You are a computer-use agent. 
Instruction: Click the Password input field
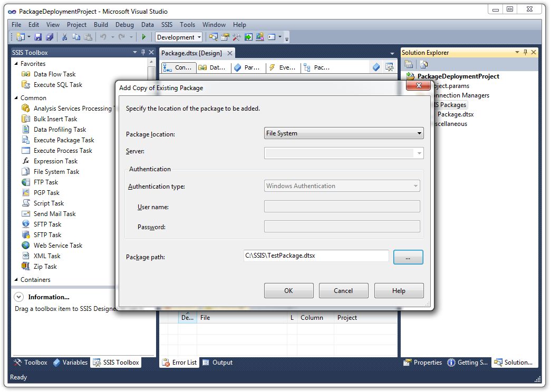pos(342,226)
